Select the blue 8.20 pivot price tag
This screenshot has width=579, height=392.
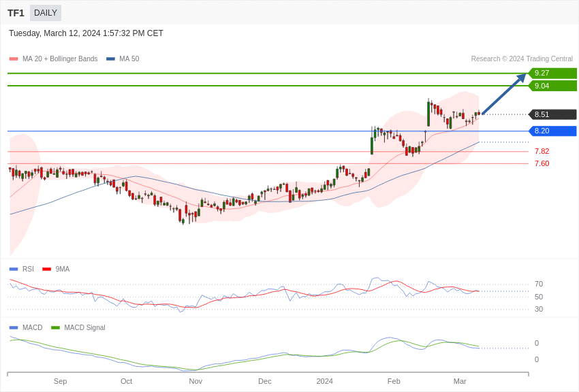point(552,131)
